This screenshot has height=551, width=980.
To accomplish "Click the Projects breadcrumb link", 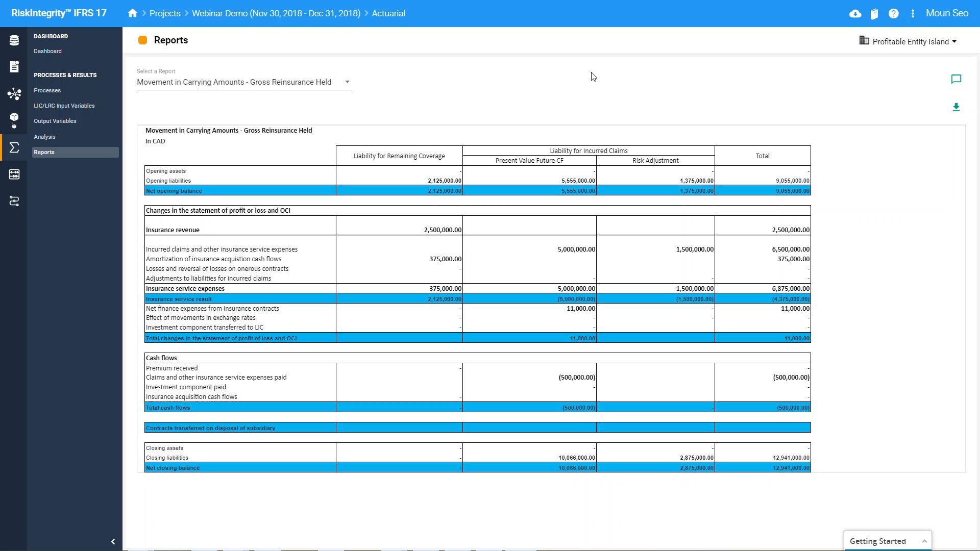I will [165, 13].
